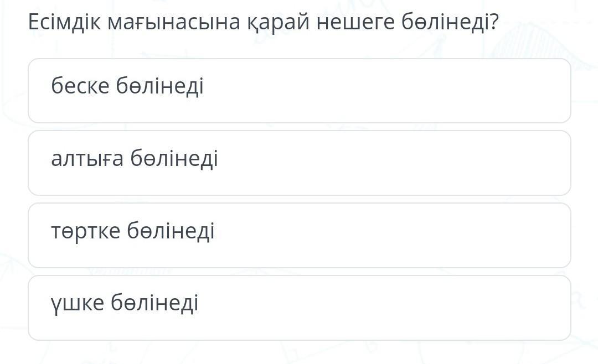Click "бөлінеді" in the төртке option
598x364 pixels.
click(x=171, y=231)
